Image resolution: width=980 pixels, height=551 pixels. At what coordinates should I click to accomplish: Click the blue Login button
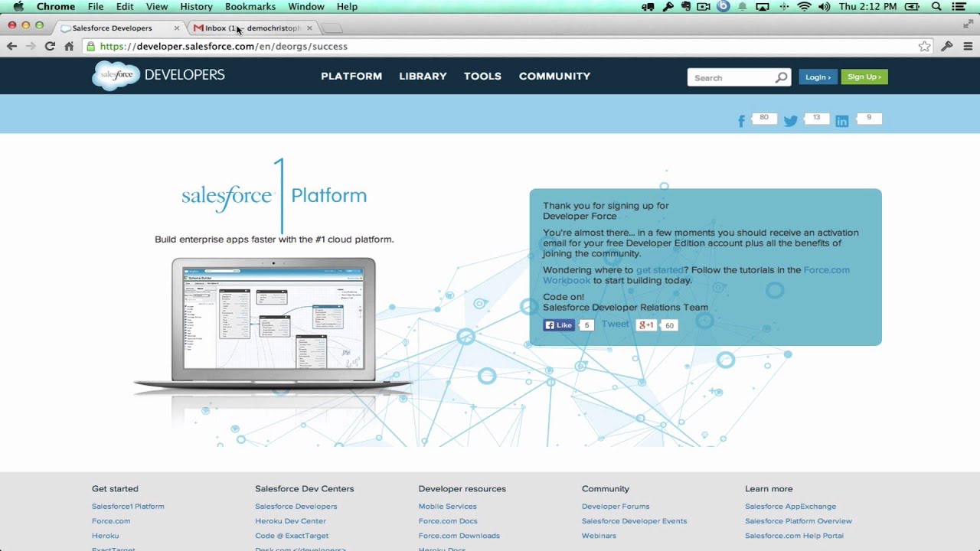coord(818,77)
